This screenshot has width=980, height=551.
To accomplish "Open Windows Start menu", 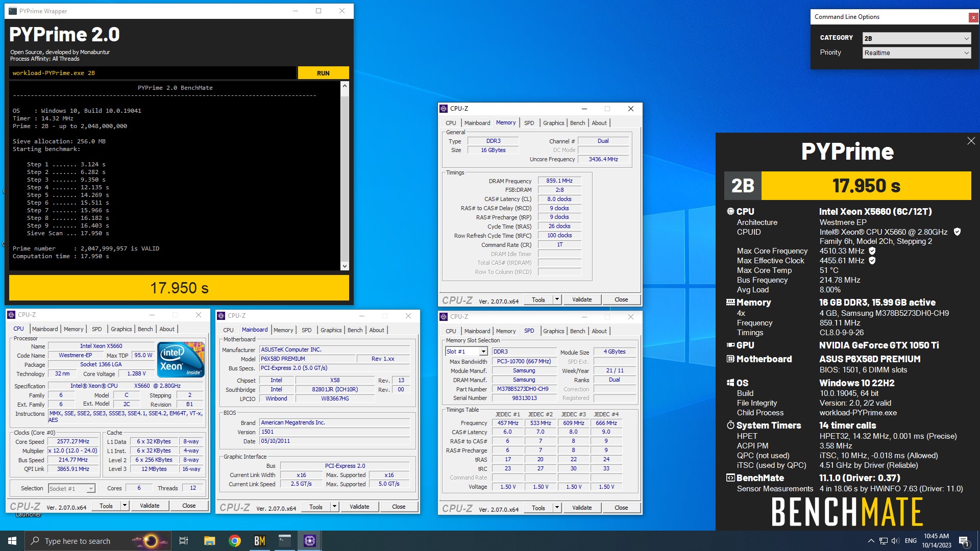I will [12, 541].
